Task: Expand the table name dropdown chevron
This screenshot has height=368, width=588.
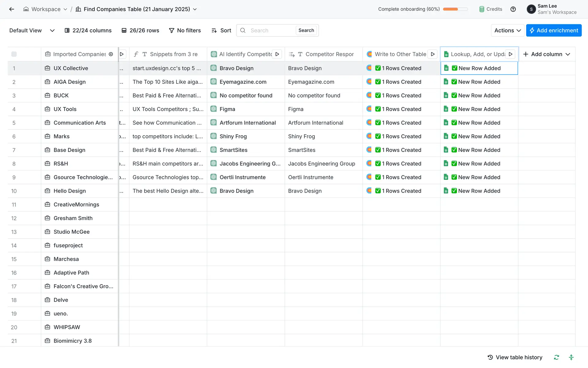Action: [x=195, y=9]
